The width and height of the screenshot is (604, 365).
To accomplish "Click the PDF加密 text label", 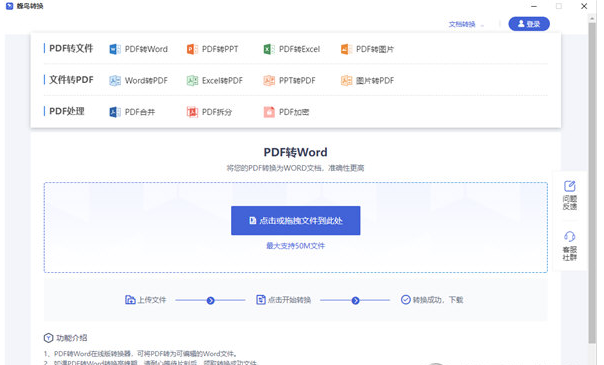I will pyautogui.click(x=294, y=112).
